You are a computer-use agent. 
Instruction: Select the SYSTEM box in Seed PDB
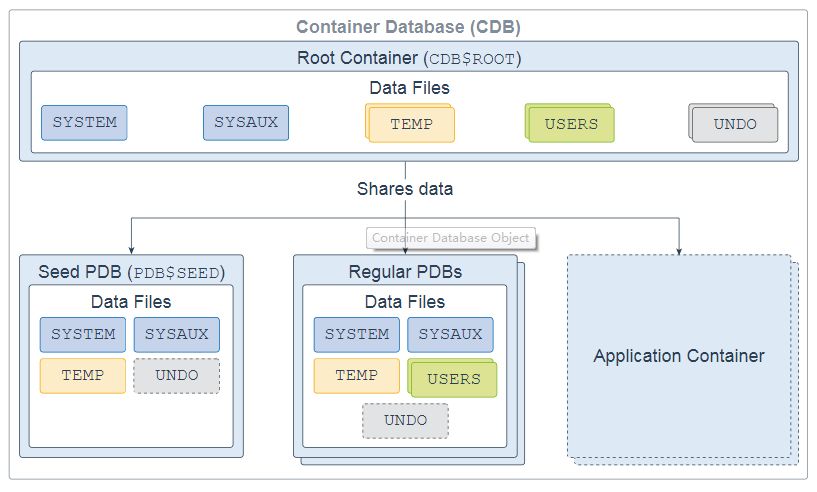(x=83, y=334)
